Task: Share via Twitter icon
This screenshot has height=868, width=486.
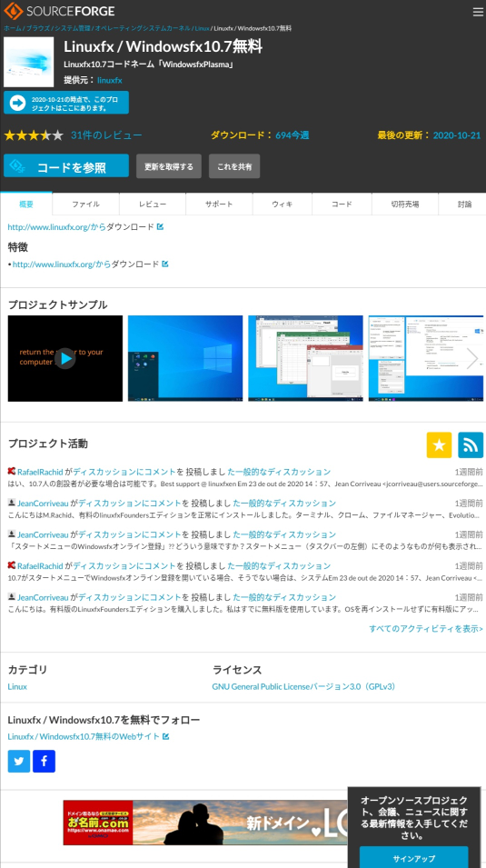Action: (19, 761)
